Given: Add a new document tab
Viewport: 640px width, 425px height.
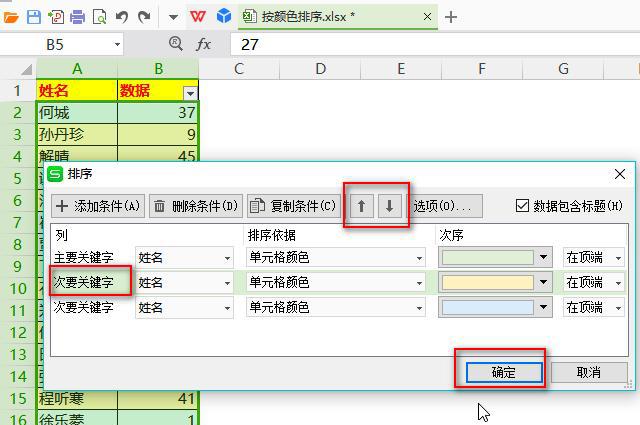Looking at the screenshot, I should click(x=451, y=17).
